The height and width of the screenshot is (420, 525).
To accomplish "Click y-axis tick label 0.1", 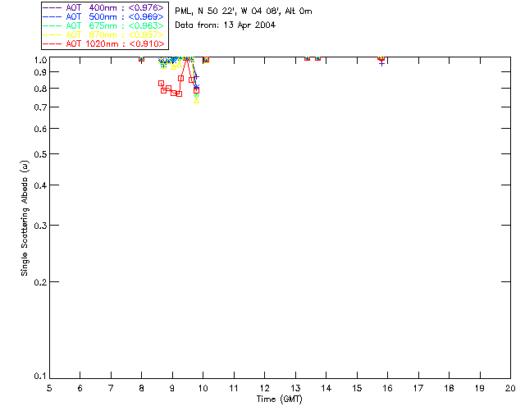I will pos(40,377).
